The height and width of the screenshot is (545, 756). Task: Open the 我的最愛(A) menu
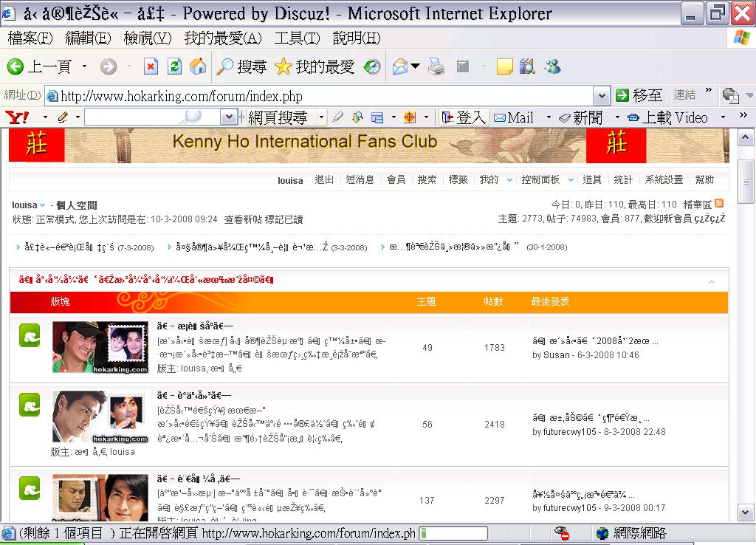(x=223, y=38)
